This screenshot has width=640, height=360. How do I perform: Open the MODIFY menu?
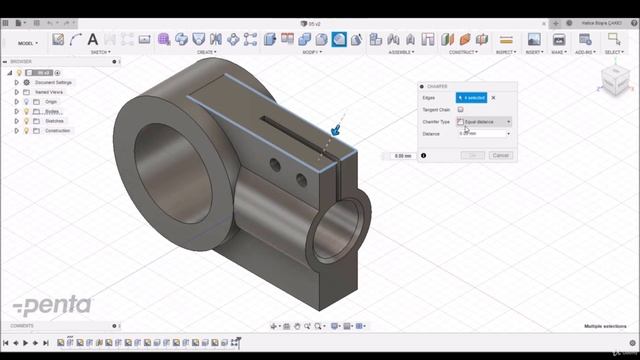[x=312, y=52]
